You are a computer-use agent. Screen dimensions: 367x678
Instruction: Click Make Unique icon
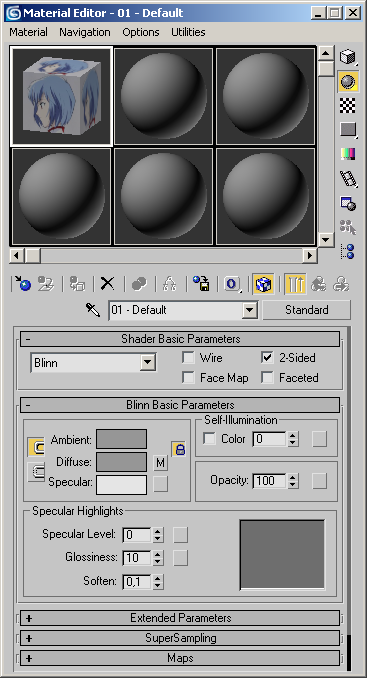pyautogui.click(x=169, y=284)
